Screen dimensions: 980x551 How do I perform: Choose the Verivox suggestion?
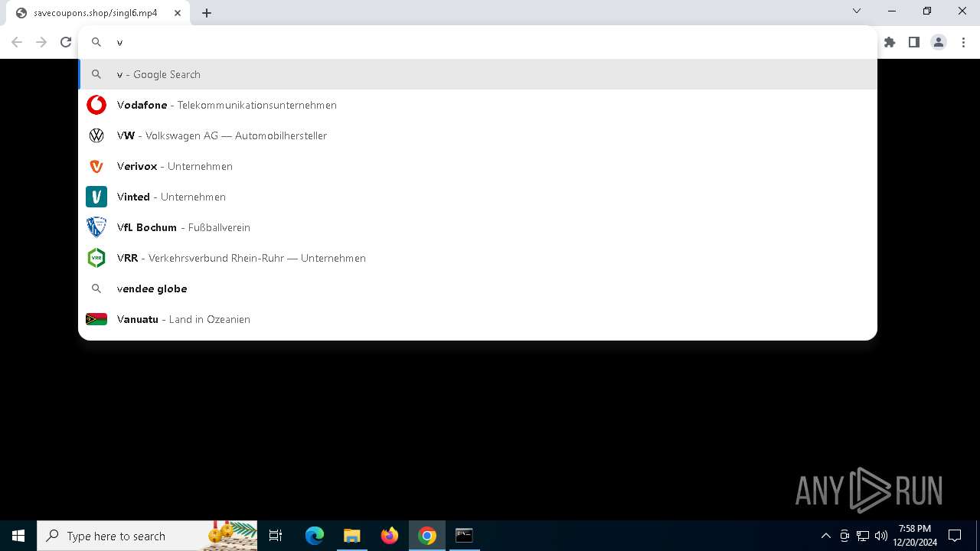click(x=478, y=166)
